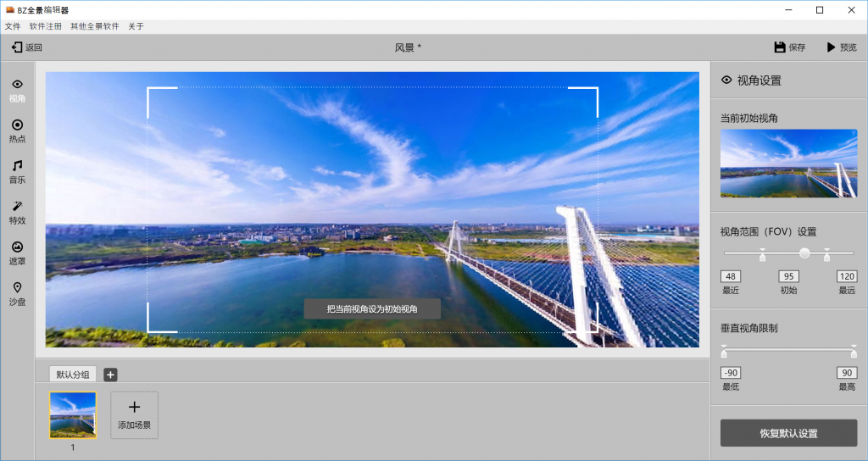Add a new group with plus icon
The height and width of the screenshot is (461, 868).
tap(110, 375)
